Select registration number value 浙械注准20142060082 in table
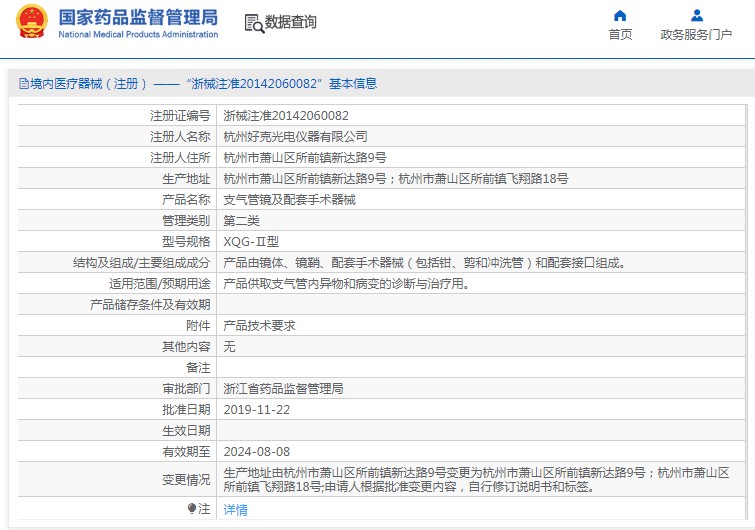Screen dimensions: 755x530 click(x=286, y=116)
